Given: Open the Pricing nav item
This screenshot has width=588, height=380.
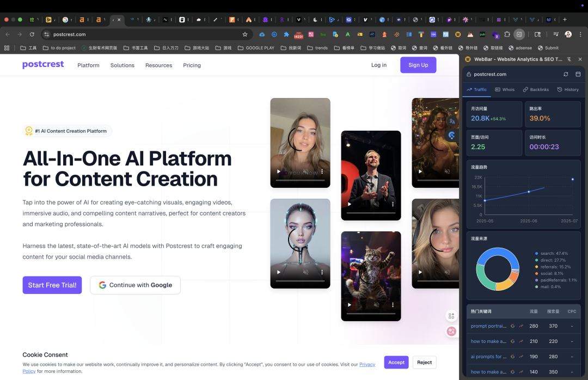Looking at the screenshot, I should 192,65.
